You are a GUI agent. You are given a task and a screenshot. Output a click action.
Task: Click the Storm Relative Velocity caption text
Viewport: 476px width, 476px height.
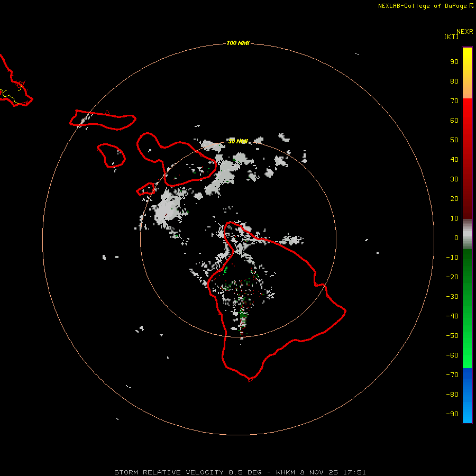(240, 472)
